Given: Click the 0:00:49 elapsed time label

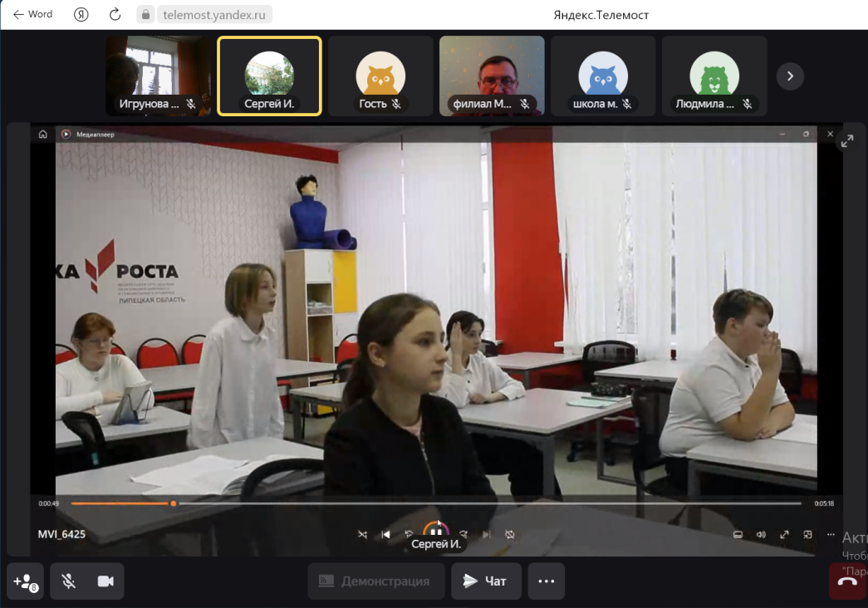Looking at the screenshot, I should point(48,503).
